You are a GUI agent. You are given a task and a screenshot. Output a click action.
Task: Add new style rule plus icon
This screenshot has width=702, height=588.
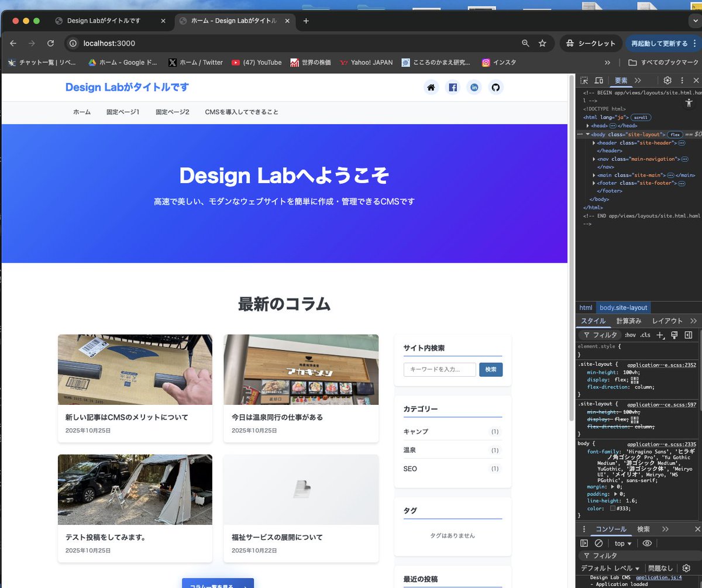click(x=660, y=335)
